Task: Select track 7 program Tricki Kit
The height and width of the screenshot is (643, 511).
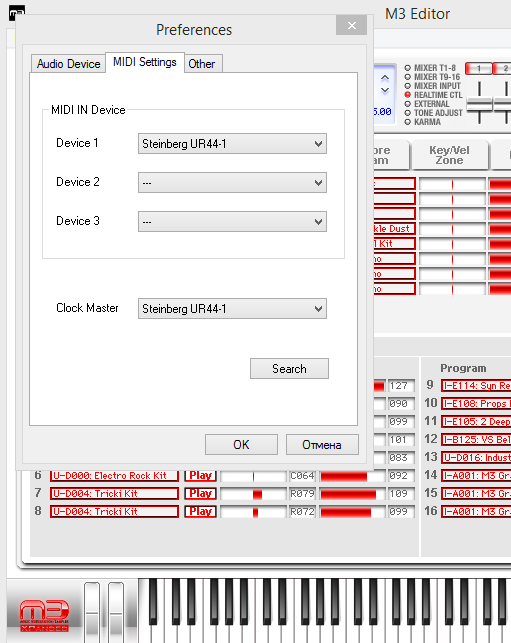Action: 114,494
